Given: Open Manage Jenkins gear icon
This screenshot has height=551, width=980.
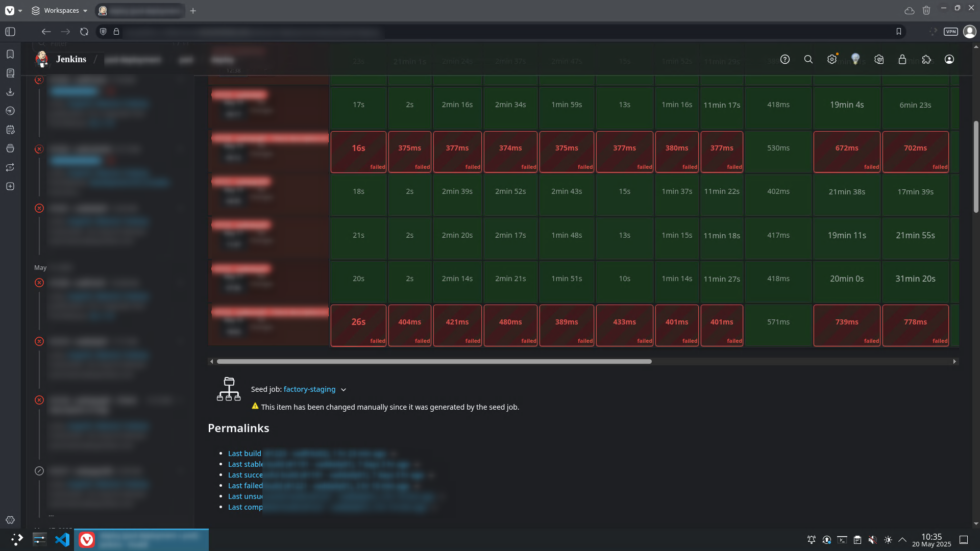Looking at the screenshot, I should (832, 60).
